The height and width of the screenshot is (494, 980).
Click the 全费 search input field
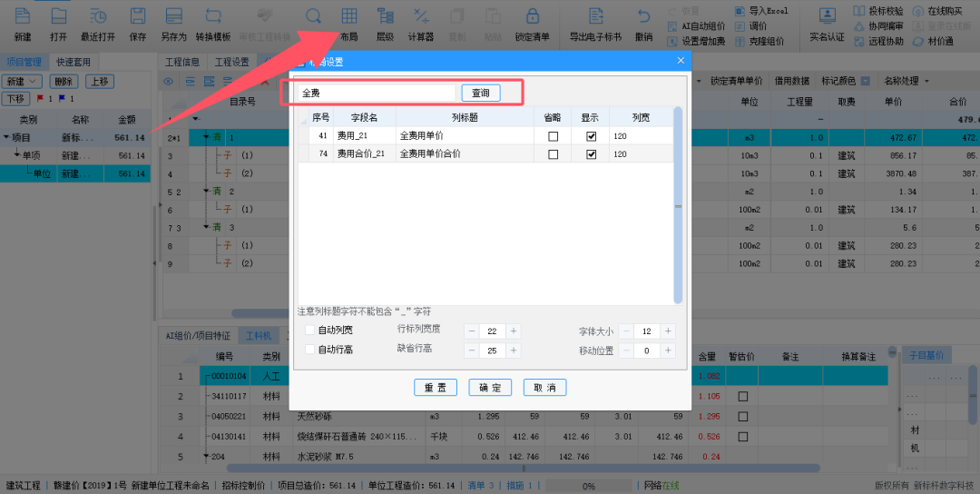click(x=376, y=93)
